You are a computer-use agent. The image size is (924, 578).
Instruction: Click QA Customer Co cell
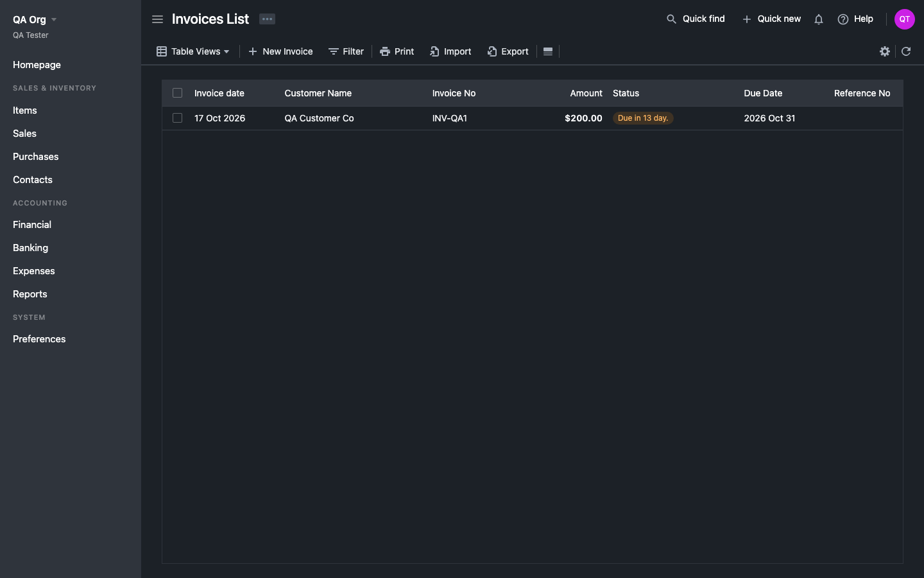click(319, 118)
